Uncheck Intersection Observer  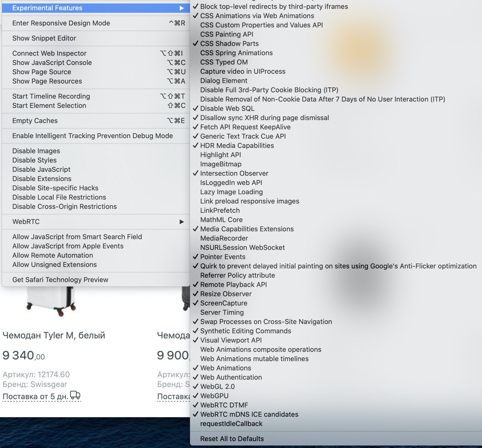(336, 173)
